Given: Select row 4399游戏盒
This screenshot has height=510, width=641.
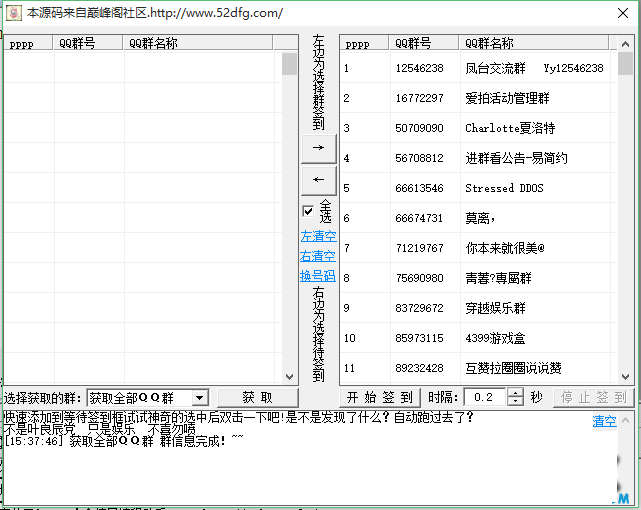Looking at the screenshot, I should 479,338.
